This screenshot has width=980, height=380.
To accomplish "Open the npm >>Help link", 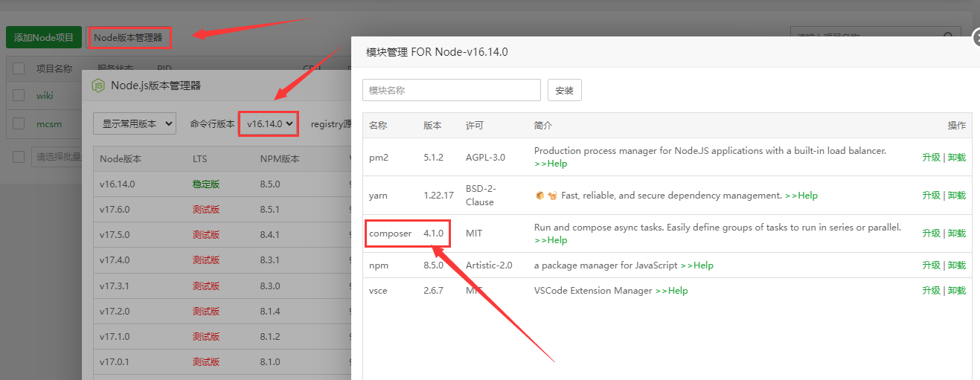I will [x=697, y=265].
